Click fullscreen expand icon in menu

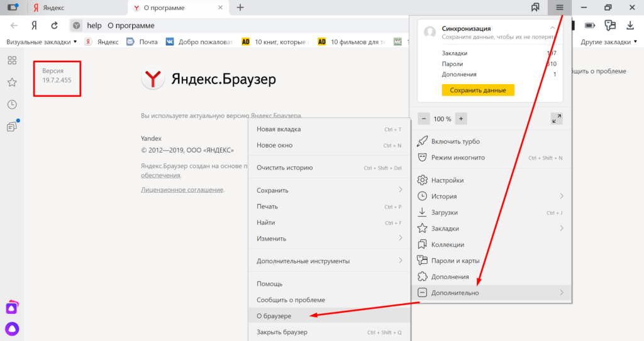[557, 119]
